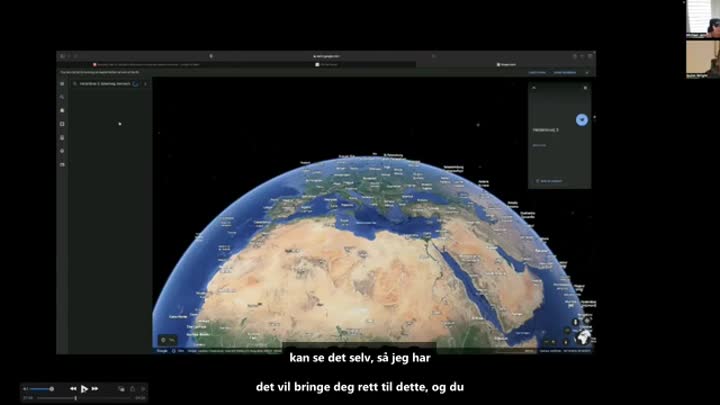Toggle picture-in-picture in video controls
This screenshot has height=405, width=720.
(121, 389)
